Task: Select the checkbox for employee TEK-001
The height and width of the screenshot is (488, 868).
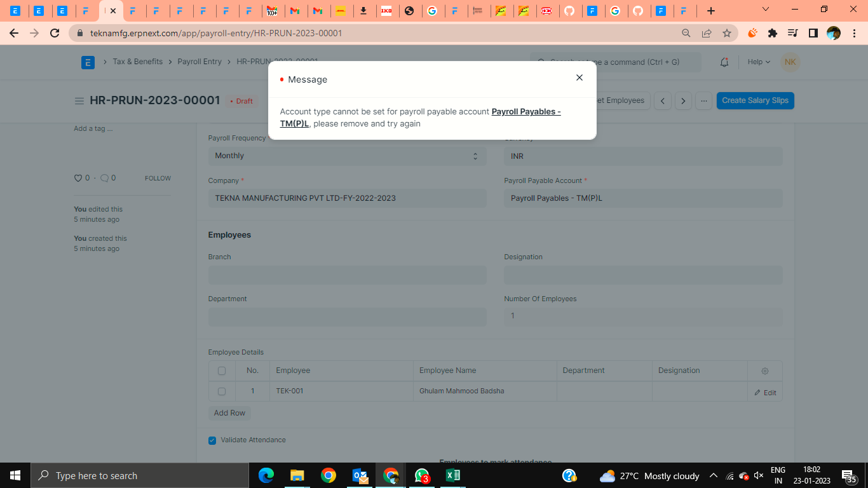Action: click(x=221, y=391)
